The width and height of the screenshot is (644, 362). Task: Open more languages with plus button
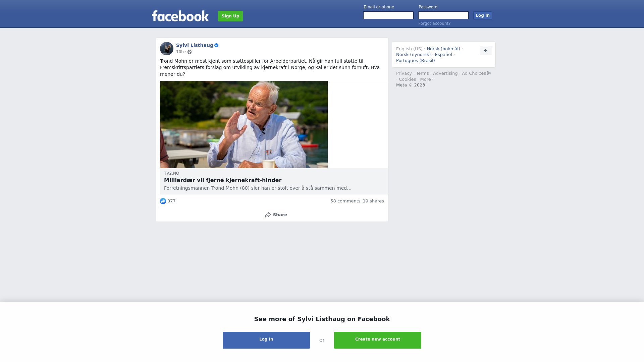click(486, 51)
